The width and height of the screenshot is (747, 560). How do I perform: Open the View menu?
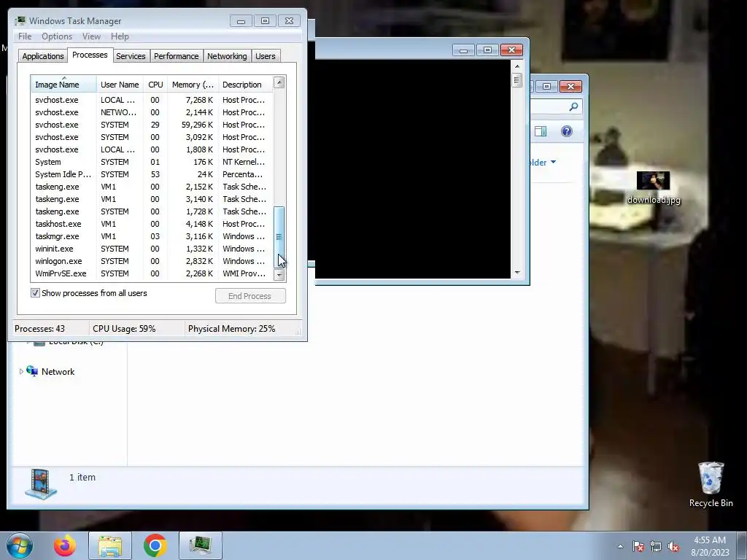tap(91, 36)
